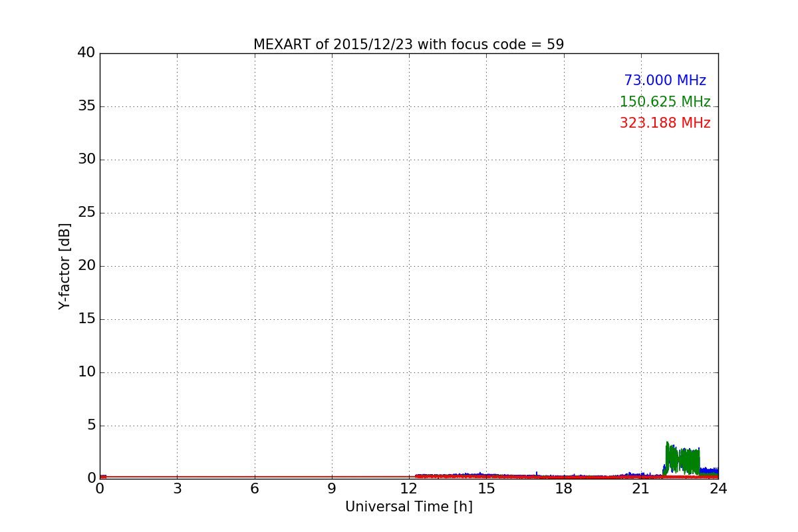Screen dimensions: 798x532
Task: Select the red 323.188 MHz legend label
Action: (665, 123)
